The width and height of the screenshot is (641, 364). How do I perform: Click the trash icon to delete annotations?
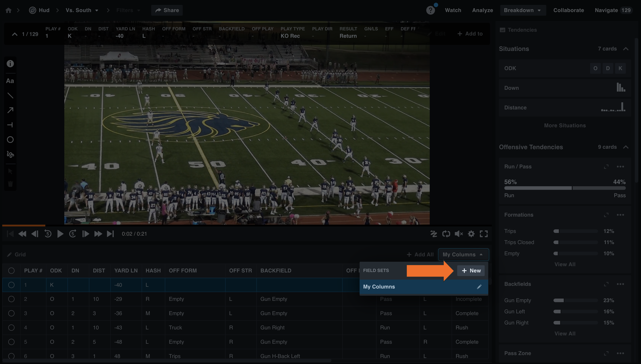pyautogui.click(x=10, y=184)
